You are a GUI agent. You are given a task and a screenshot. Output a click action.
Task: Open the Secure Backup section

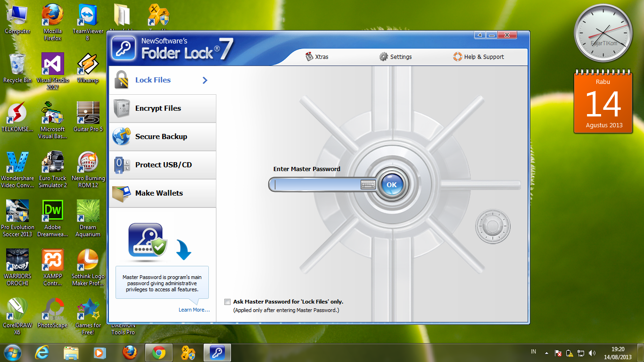(x=162, y=137)
